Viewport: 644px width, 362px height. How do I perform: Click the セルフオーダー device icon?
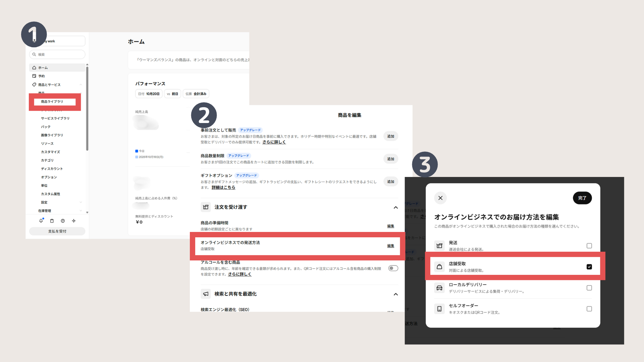(x=439, y=309)
